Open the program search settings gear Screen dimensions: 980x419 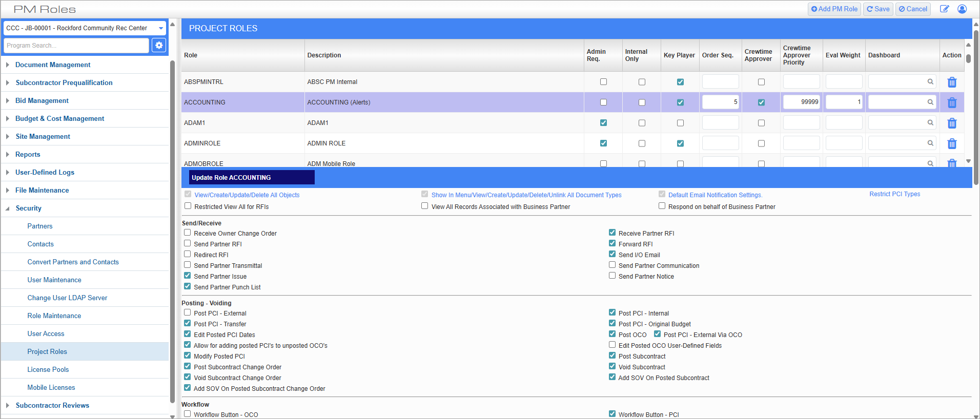coord(159,46)
